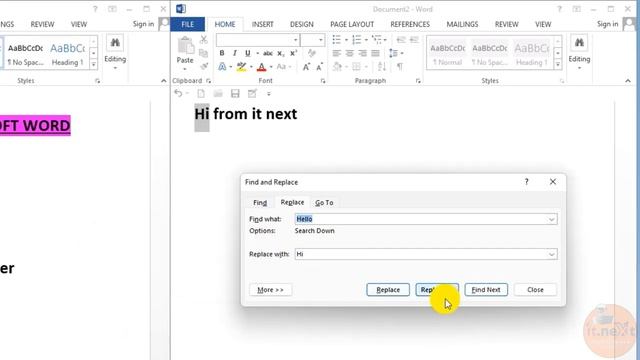The image size is (640, 360).
Task: Select Heading 1 style in left Word window
Action: [67, 54]
